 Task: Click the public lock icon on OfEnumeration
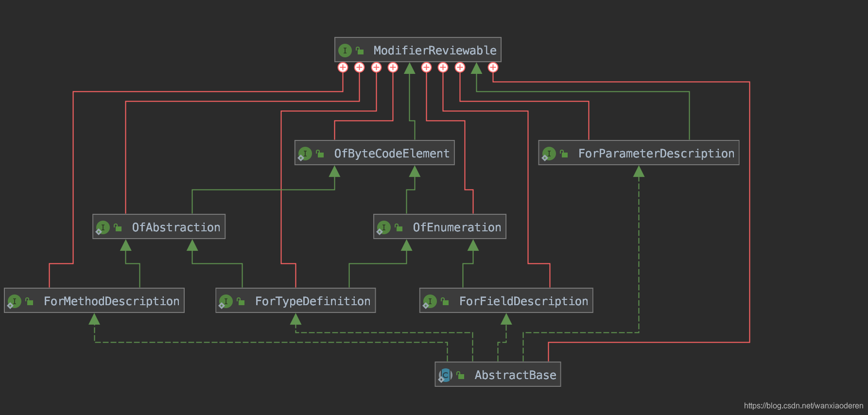[x=399, y=227]
